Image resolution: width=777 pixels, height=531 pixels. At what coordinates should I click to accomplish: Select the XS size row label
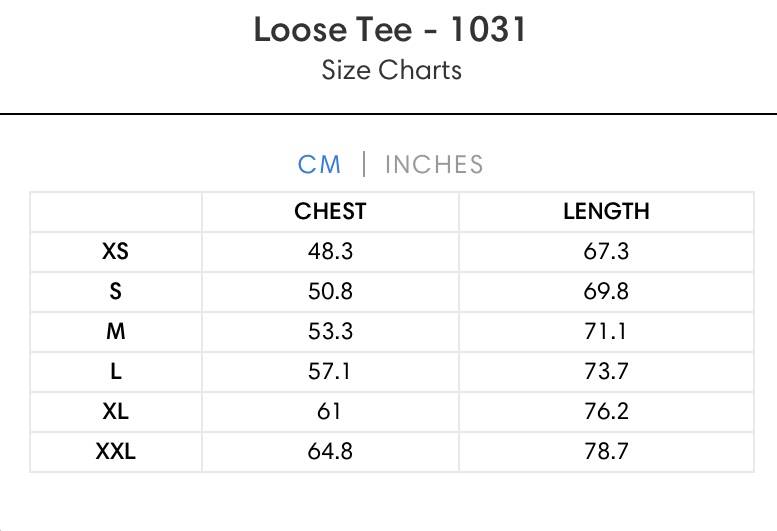pos(115,251)
